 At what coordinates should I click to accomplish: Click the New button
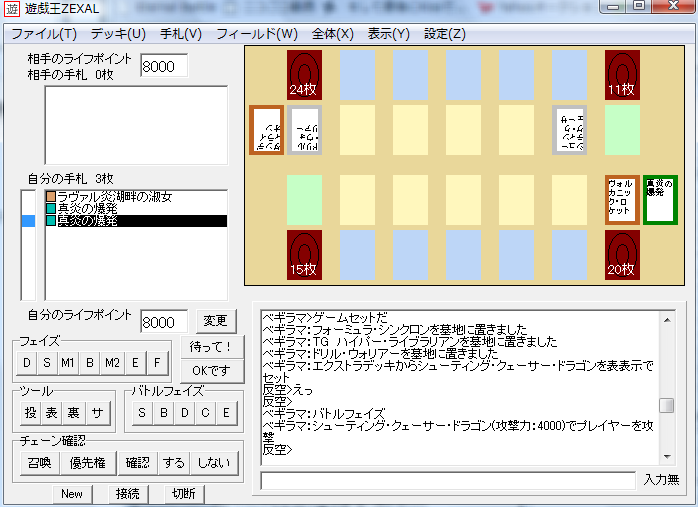point(72,494)
